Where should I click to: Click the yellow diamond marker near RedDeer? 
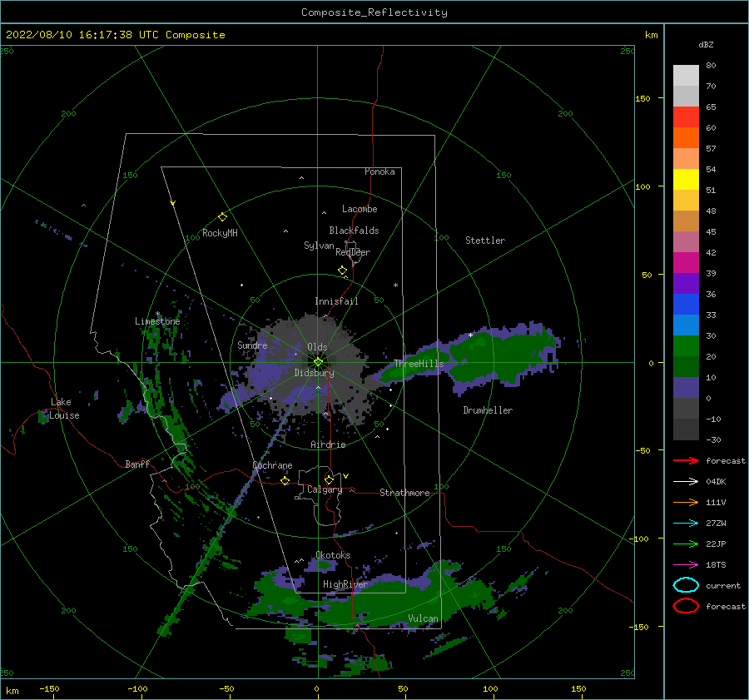pos(343,271)
